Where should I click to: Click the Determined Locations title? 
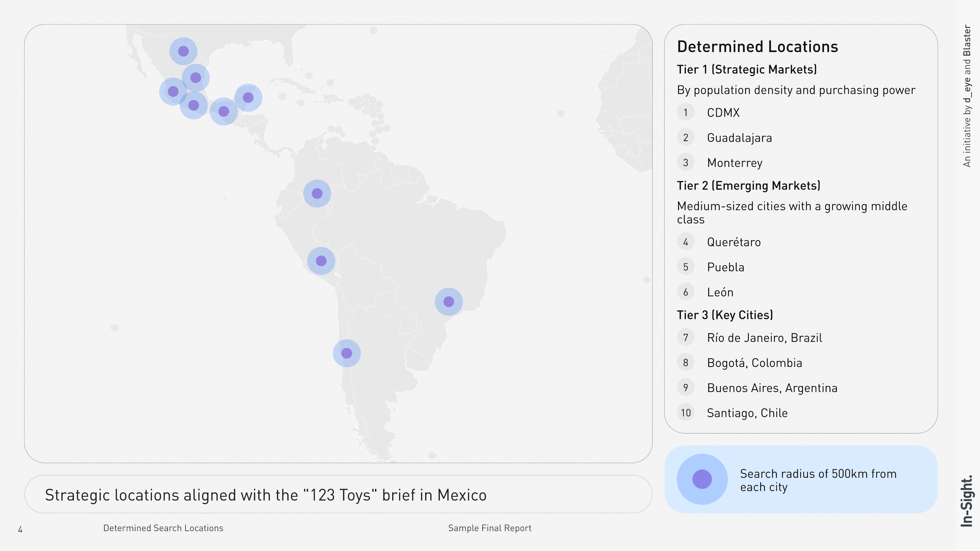757,47
